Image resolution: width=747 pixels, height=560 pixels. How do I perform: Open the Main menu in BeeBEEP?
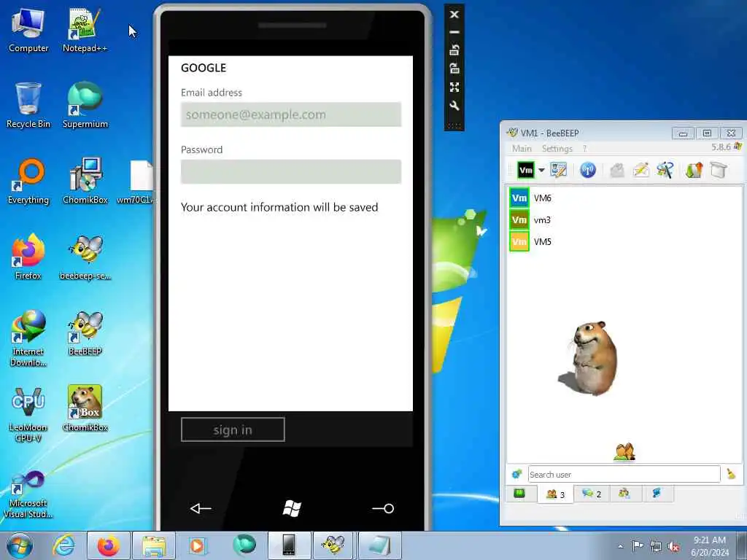522,149
